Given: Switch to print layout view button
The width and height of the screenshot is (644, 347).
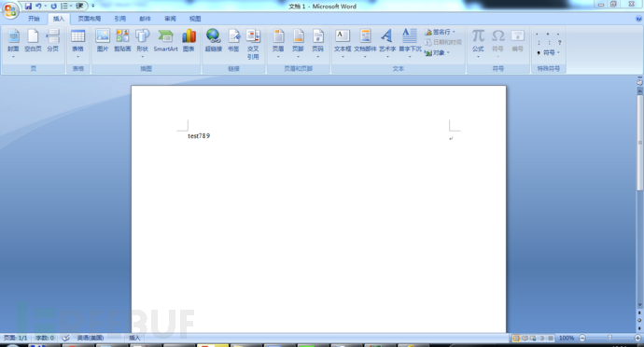Looking at the screenshot, I should [516, 338].
